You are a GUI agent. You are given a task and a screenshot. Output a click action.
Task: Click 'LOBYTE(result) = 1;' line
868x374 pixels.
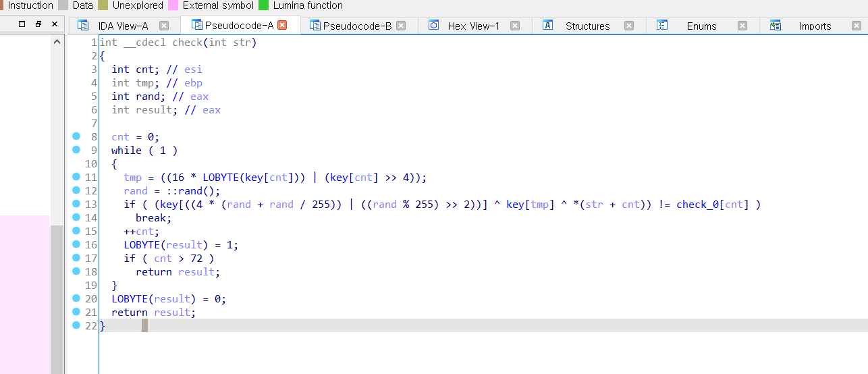[x=181, y=245]
